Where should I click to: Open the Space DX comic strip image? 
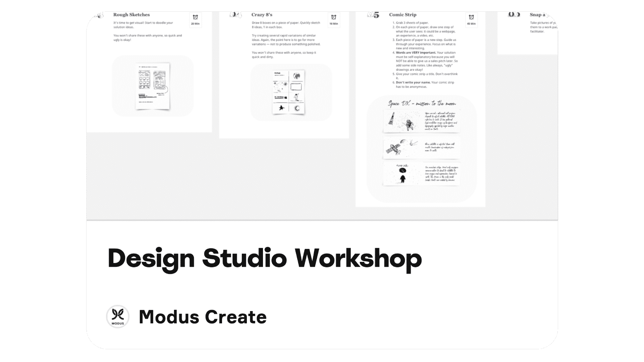click(x=421, y=148)
